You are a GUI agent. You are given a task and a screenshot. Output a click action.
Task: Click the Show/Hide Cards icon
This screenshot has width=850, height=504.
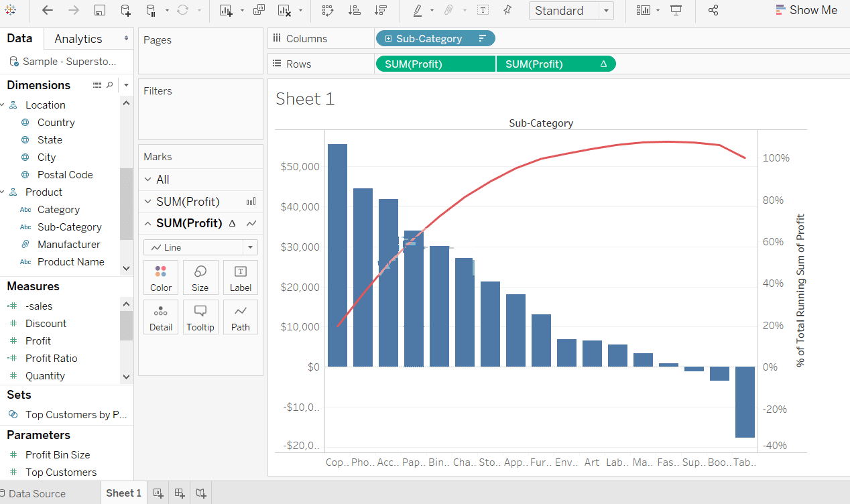coord(644,10)
